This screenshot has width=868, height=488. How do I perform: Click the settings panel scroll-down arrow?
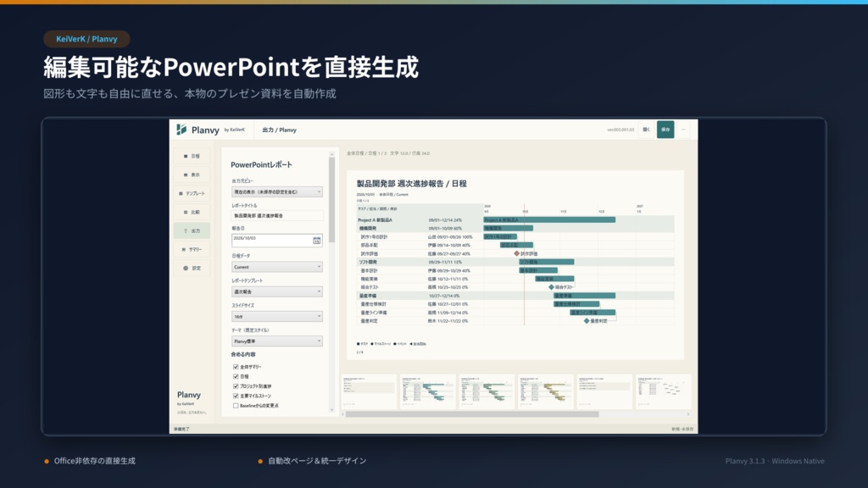[332, 410]
